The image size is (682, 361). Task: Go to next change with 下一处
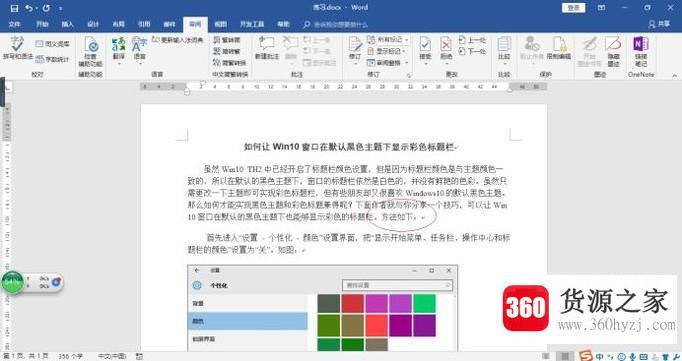[x=472, y=51]
